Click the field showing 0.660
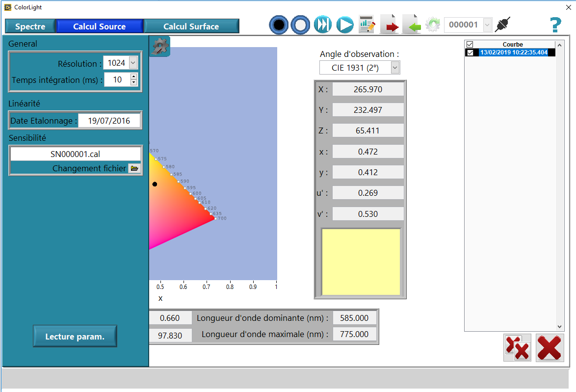Viewport: 576px width, 392px height. tap(170, 318)
